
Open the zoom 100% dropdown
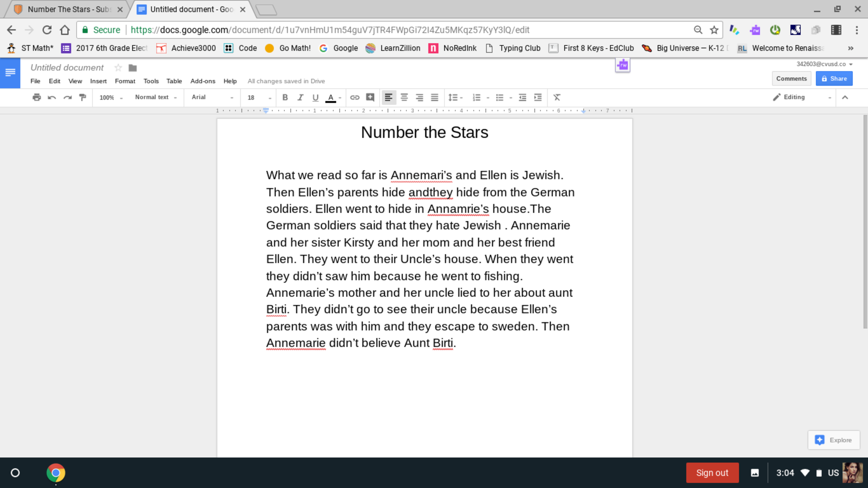pos(111,98)
